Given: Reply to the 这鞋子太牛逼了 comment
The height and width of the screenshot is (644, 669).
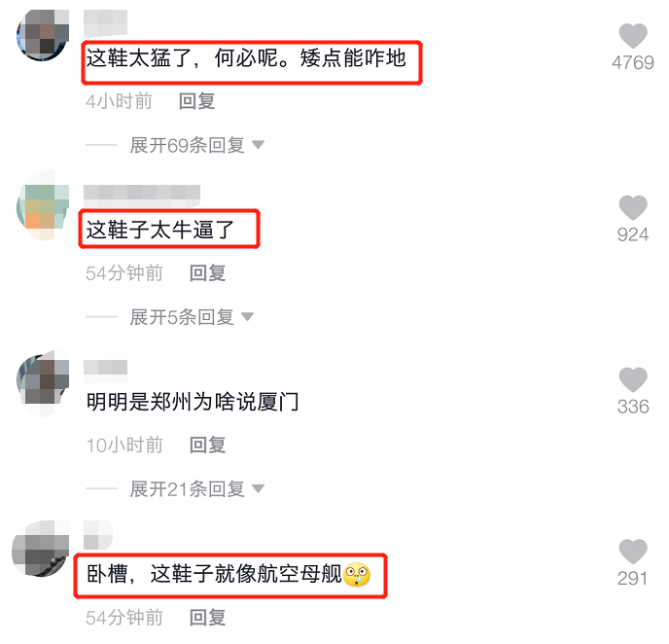Looking at the screenshot, I should coord(208,273).
